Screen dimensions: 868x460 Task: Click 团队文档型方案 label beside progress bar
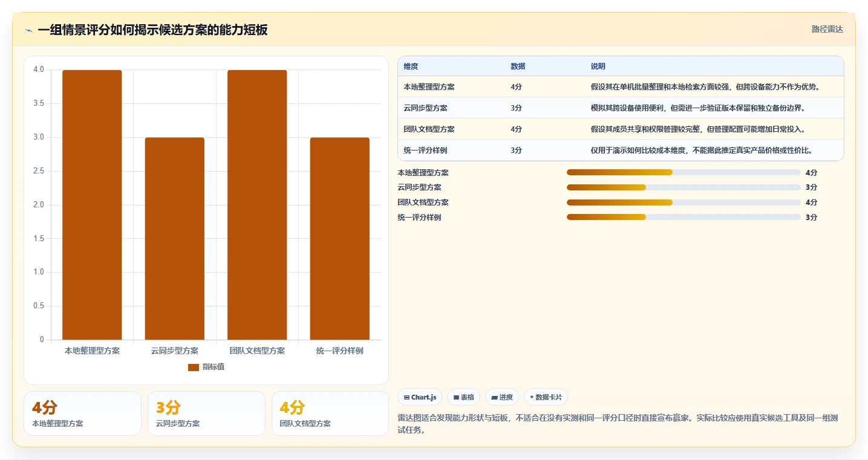(x=423, y=202)
